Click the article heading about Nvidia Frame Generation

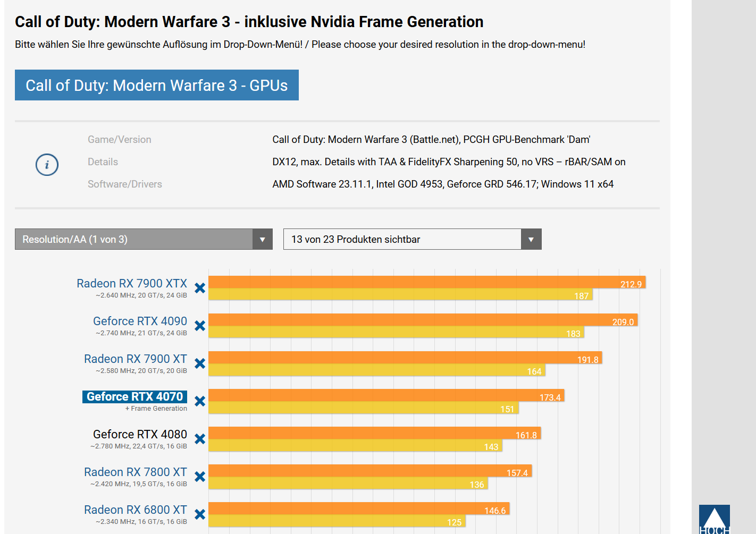tap(249, 22)
